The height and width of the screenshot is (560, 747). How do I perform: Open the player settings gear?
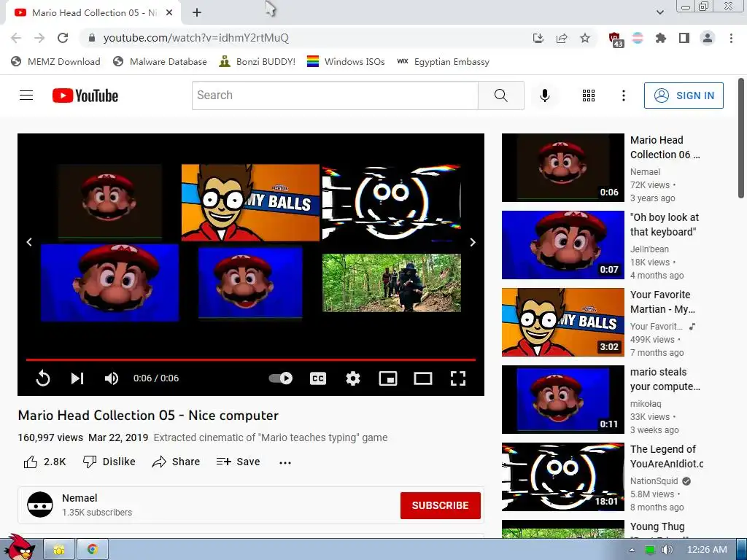(x=353, y=378)
